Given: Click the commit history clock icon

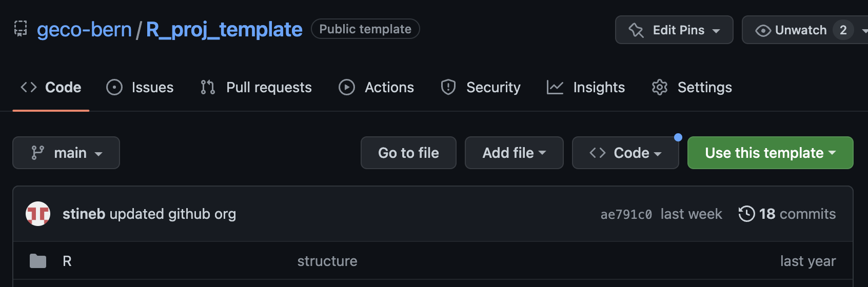Looking at the screenshot, I should point(746,214).
